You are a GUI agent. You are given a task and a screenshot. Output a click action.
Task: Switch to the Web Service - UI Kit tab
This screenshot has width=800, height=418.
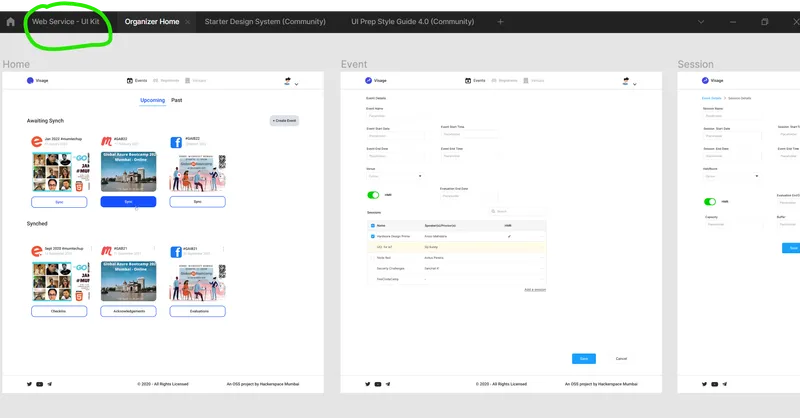pyautogui.click(x=66, y=21)
